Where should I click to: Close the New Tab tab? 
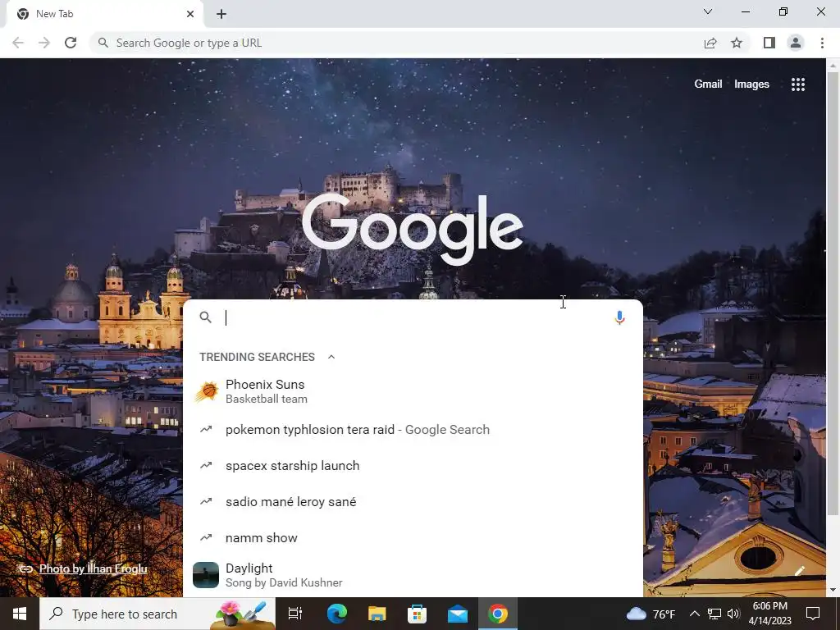(190, 14)
